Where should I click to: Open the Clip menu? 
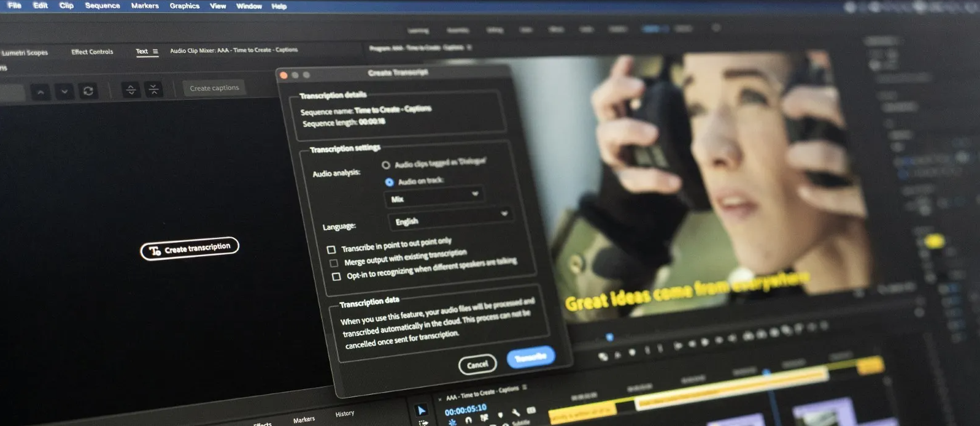point(66,6)
